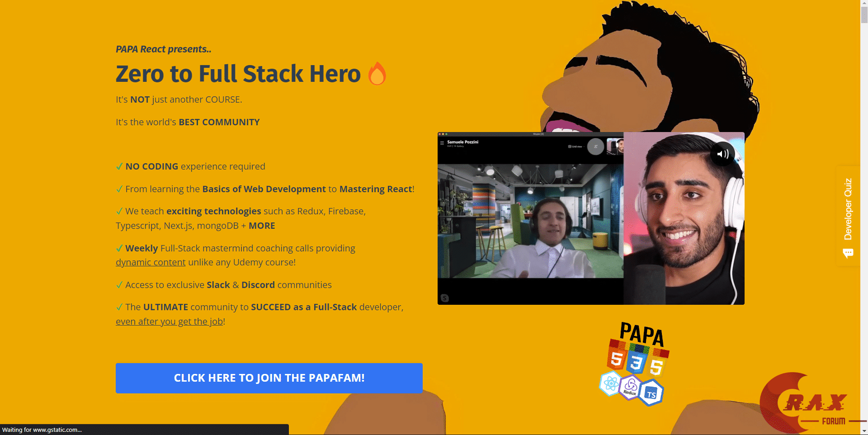Viewport: 868px width, 435px height.
Task: Click the text "It's the world's BEST COMMUNITY"
Action: [x=188, y=122]
